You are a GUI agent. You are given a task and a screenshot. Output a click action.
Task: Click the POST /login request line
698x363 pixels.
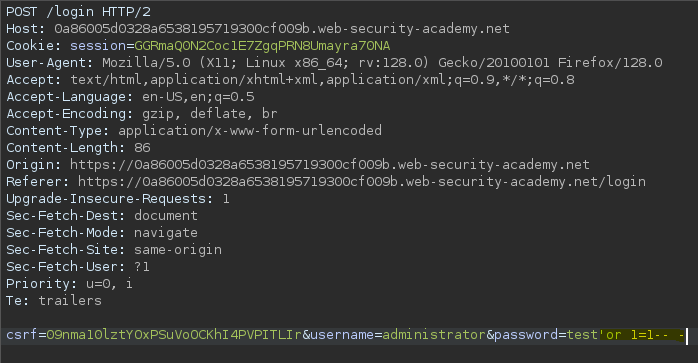(78, 12)
